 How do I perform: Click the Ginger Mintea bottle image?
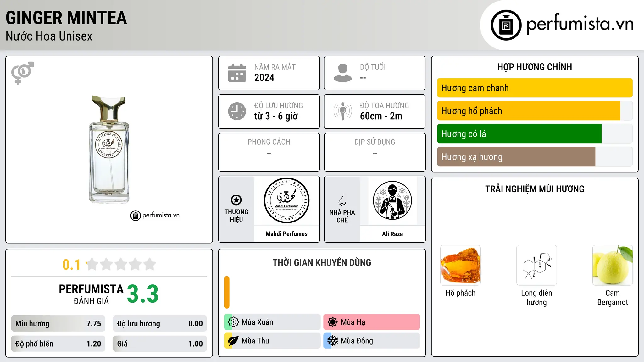click(109, 149)
